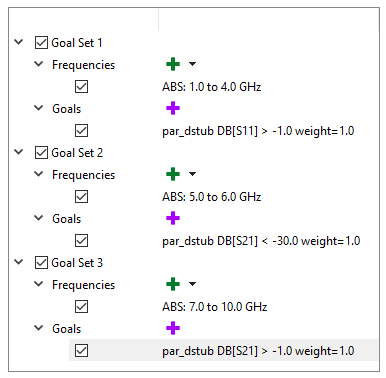This screenshot has height=378, width=386.
Task: Open frequency type dropdown arrow in Goal Set 2
Action: point(192,174)
